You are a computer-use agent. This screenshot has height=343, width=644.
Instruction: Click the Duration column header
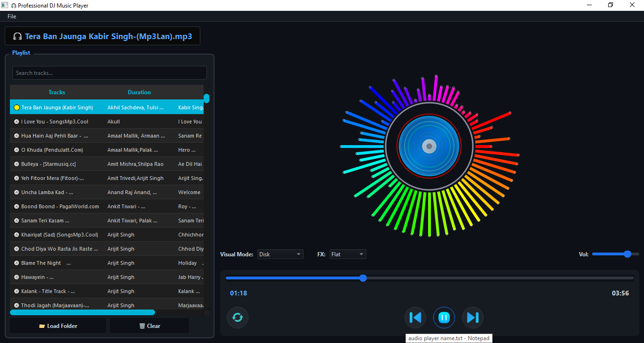(x=139, y=92)
